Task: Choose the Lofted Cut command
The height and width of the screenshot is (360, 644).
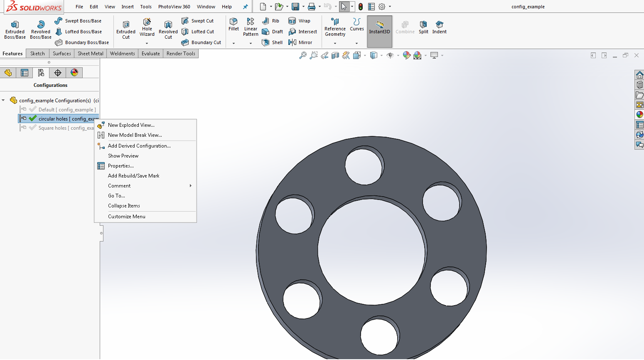Action: click(198, 32)
